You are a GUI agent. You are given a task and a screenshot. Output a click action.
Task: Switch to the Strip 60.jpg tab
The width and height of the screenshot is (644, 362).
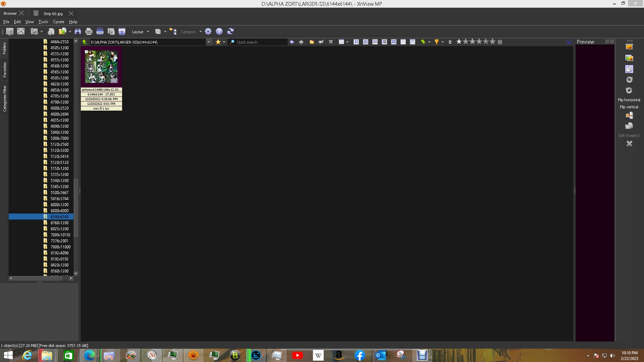[53, 14]
